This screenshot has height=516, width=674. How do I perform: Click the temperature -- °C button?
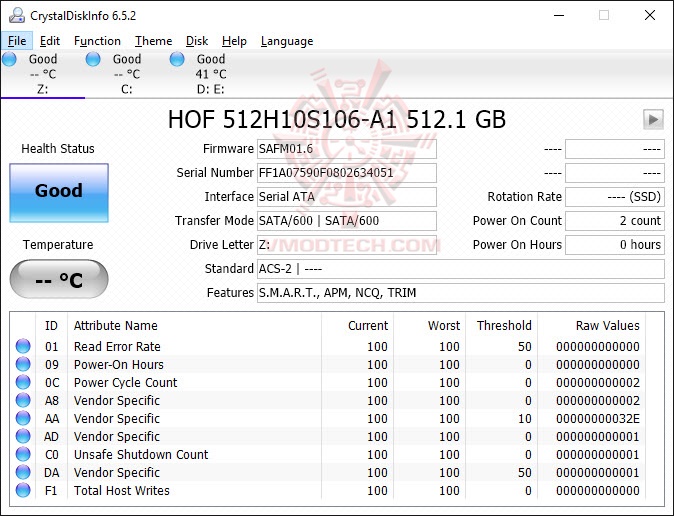pos(59,279)
